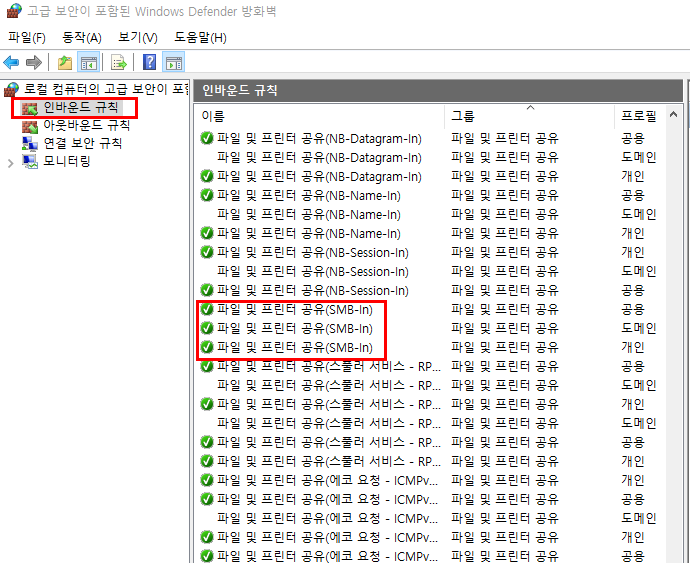690x563 pixels.
Task: Click the sort arrow above 그룹 column
Action: [x=531, y=107]
